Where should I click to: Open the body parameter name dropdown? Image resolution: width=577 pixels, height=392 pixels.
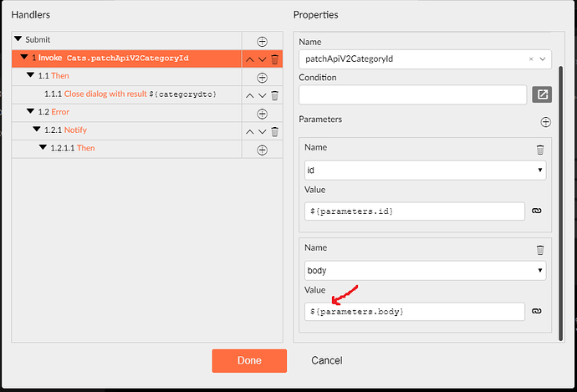(425, 271)
